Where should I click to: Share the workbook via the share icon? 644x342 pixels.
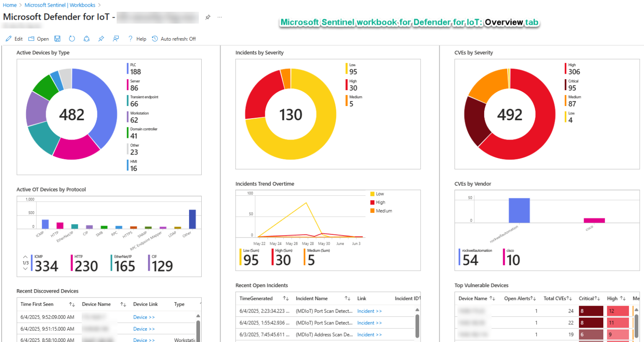point(86,39)
